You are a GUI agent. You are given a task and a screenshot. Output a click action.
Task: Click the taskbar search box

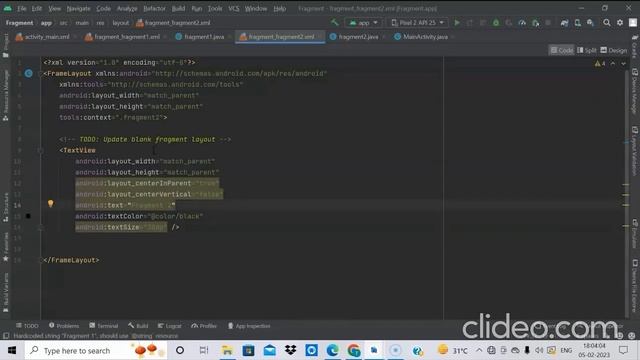click(96, 350)
